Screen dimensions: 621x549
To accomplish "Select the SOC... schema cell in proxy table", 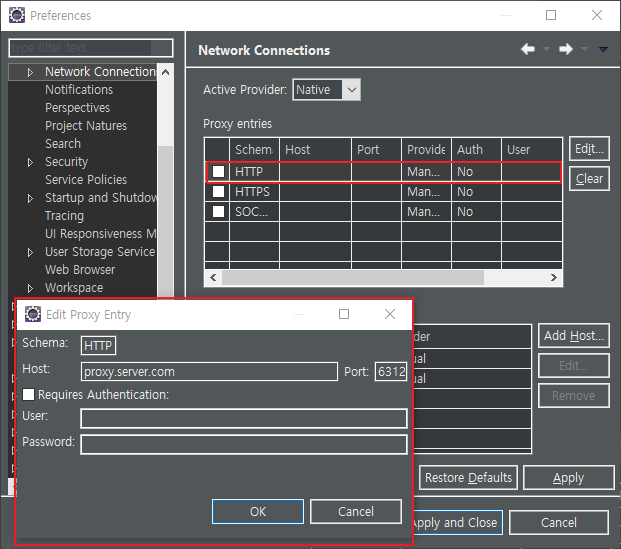I will coord(254,212).
